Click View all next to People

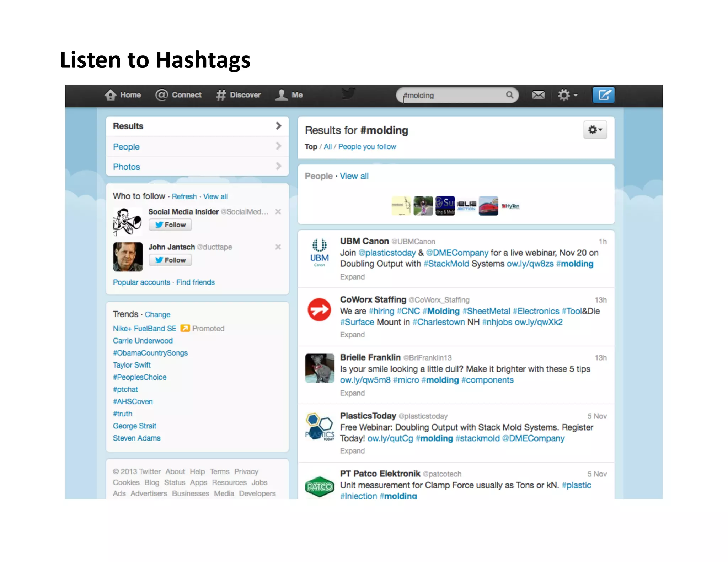point(354,176)
